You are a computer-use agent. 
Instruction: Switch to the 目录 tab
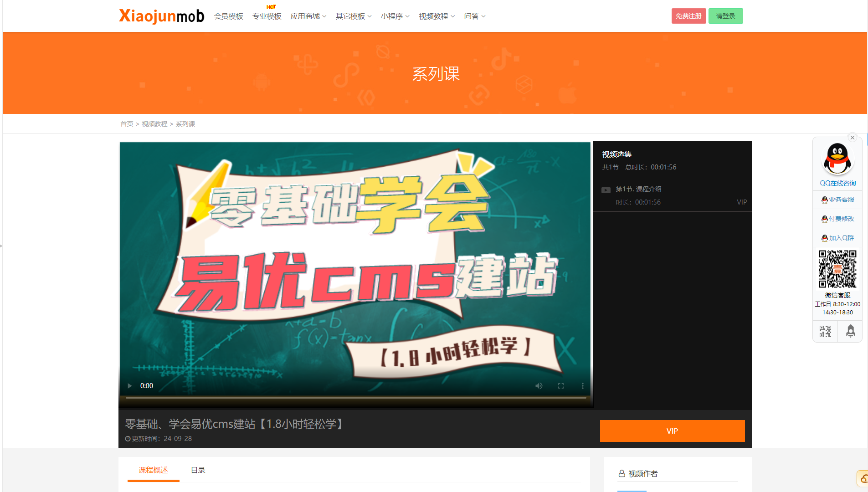198,470
